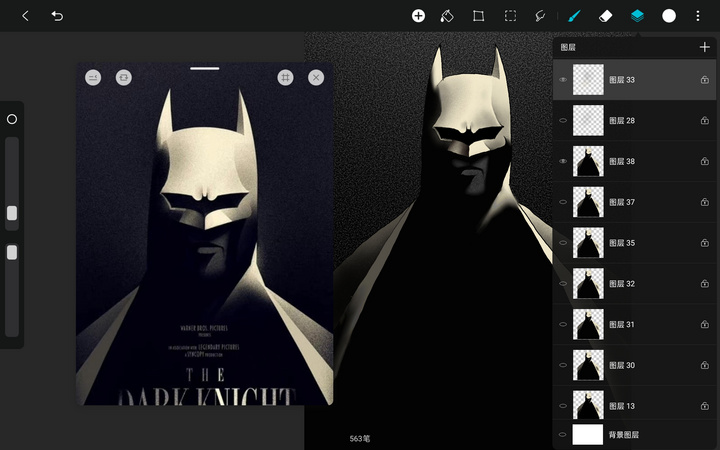
Task: Lock layer 图层 13
Action: click(704, 406)
